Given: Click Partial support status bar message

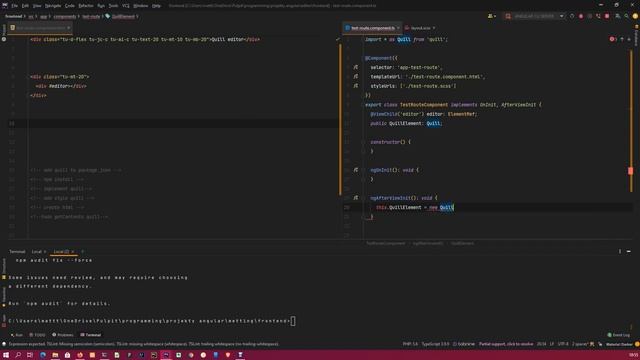Looking at the screenshot, I should point(506,344).
